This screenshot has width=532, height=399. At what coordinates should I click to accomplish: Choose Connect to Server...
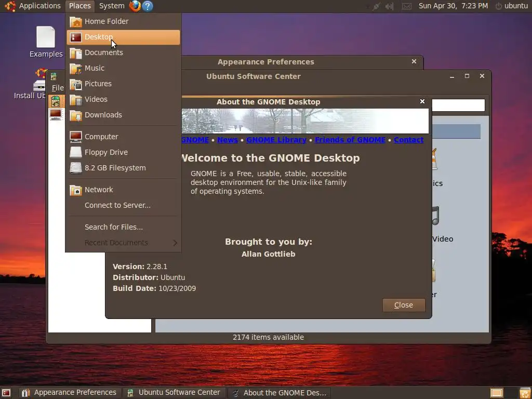click(123, 205)
